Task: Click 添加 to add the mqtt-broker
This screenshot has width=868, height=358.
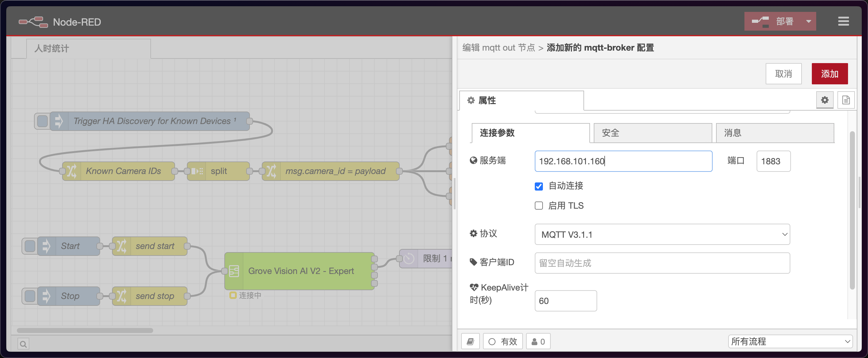Action: tap(830, 73)
